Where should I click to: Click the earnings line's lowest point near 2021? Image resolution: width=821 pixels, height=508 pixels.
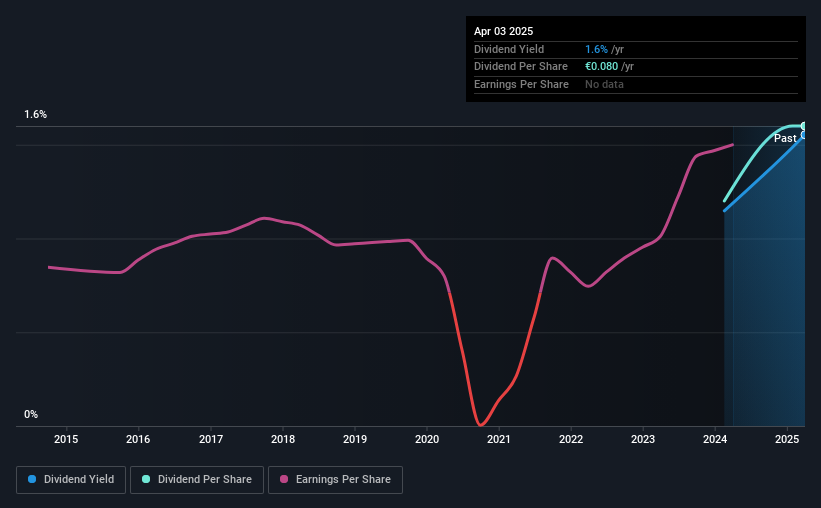[481, 425]
